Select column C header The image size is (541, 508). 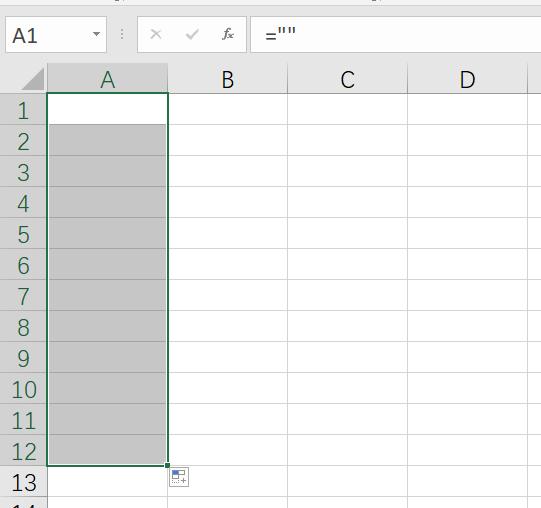[x=347, y=79]
